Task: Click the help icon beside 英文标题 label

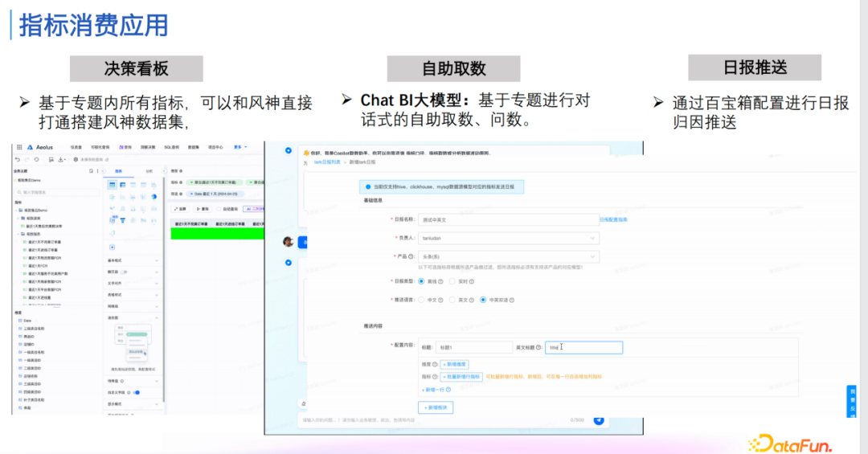Action: (x=538, y=347)
